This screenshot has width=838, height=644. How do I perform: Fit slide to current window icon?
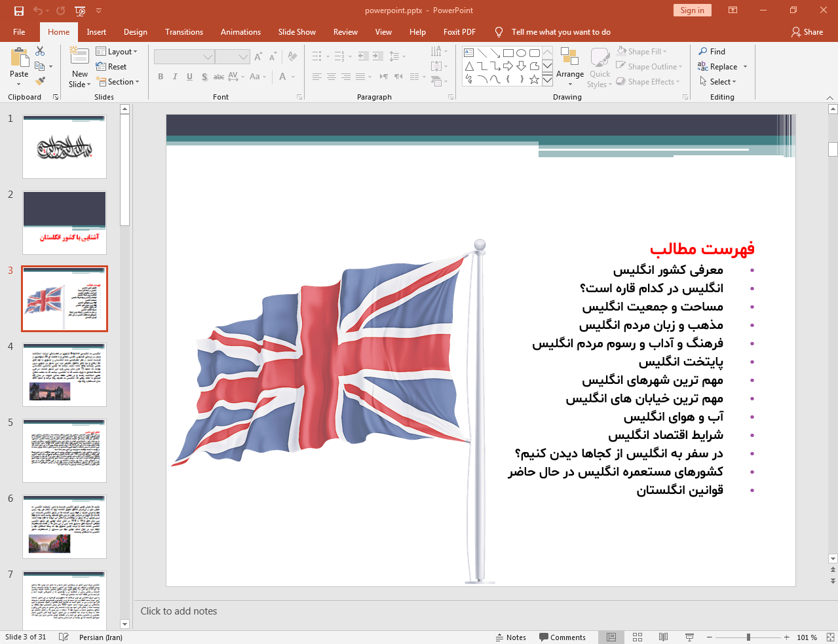830,637
